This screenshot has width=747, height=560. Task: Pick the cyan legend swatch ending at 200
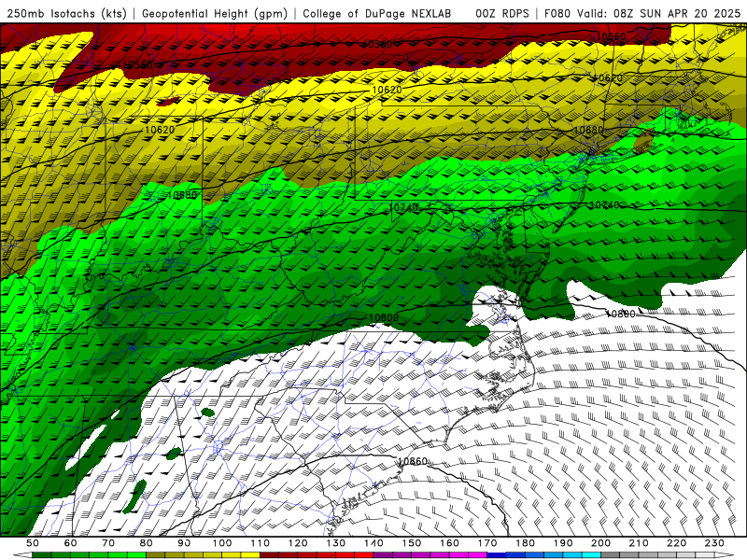pos(591,555)
